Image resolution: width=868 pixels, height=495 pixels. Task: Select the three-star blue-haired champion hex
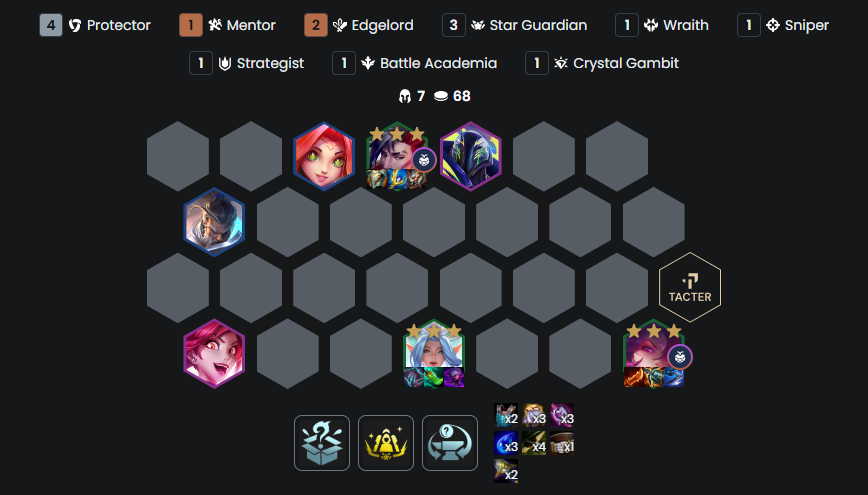(434, 354)
